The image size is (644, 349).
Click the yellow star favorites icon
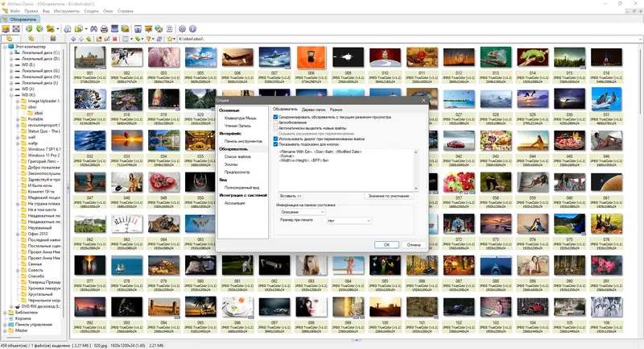click(x=170, y=39)
